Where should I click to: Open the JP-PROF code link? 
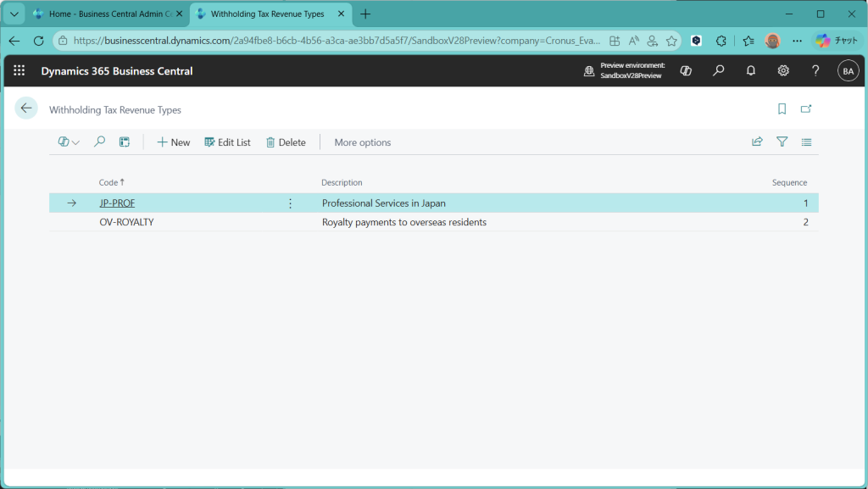[117, 203]
